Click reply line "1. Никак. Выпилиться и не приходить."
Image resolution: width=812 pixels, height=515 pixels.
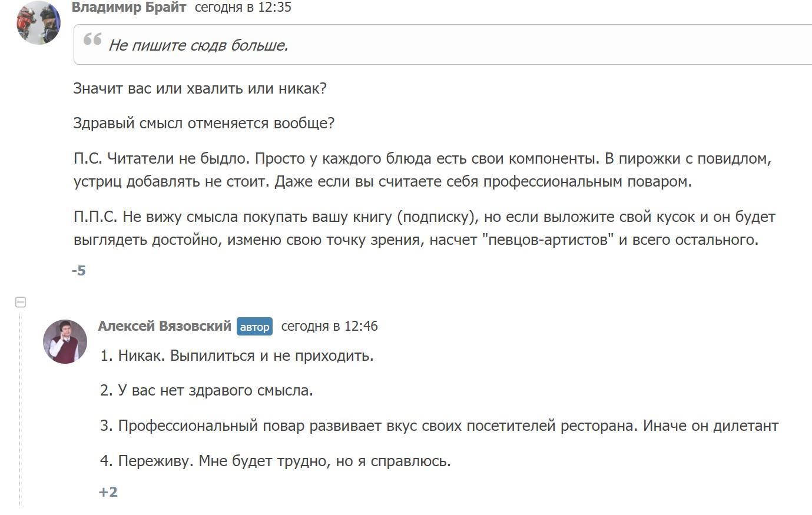[x=237, y=355]
